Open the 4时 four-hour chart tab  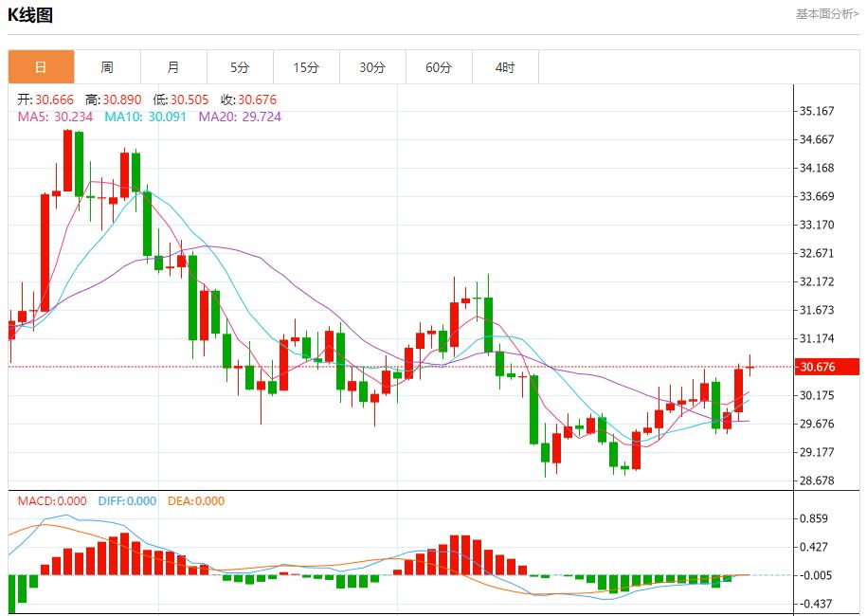point(505,67)
